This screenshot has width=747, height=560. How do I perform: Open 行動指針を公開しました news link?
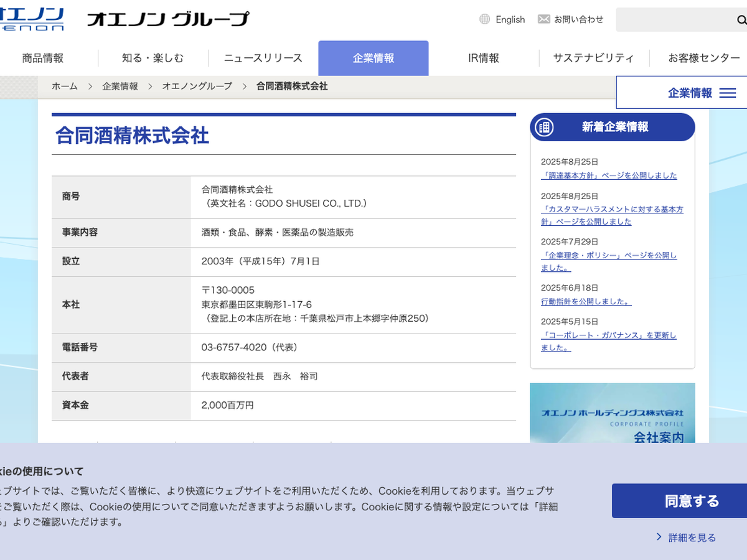[x=586, y=302]
